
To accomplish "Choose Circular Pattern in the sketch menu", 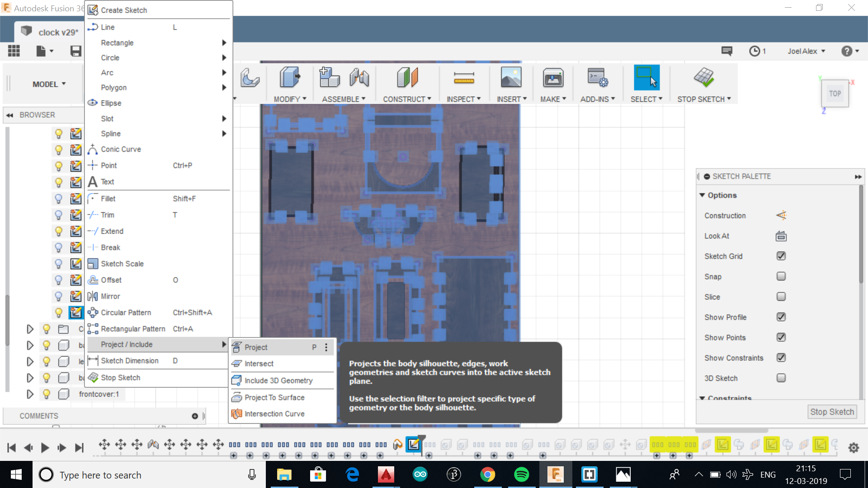I will [x=126, y=313].
